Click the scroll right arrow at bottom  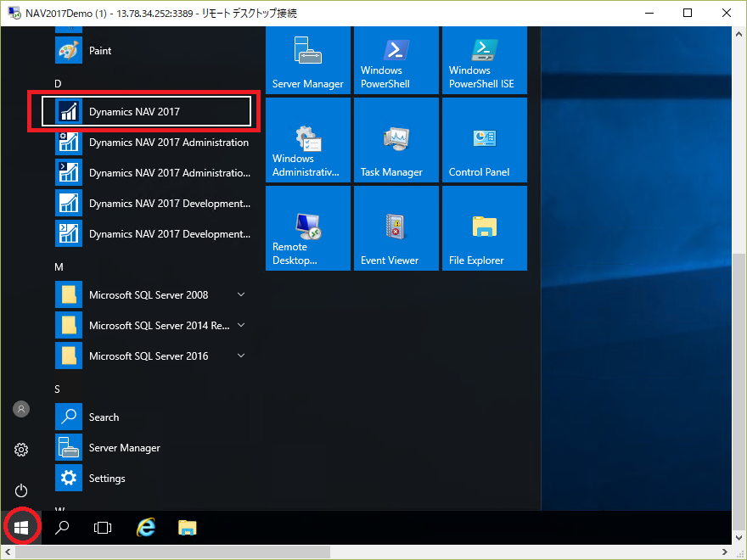725,552
